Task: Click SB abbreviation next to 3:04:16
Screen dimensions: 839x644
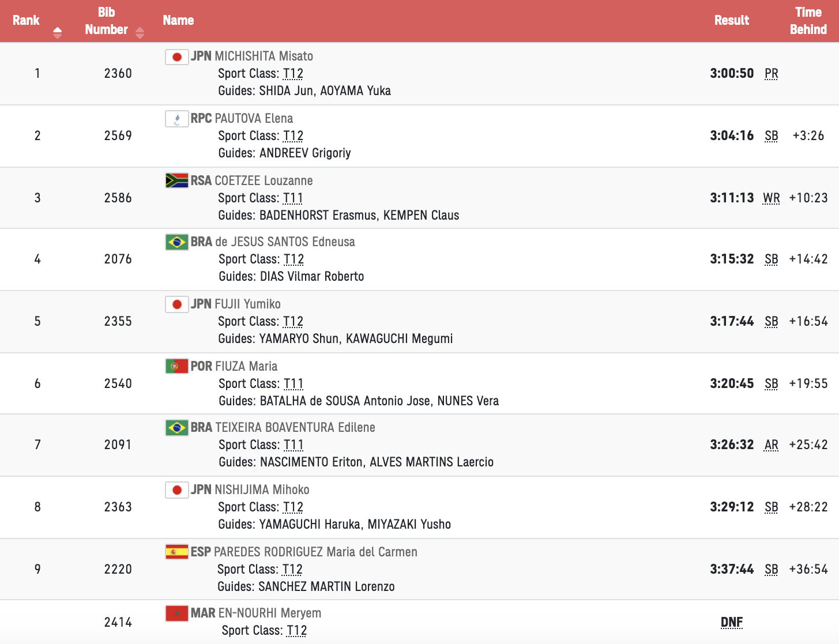Action: click(771, 136)
